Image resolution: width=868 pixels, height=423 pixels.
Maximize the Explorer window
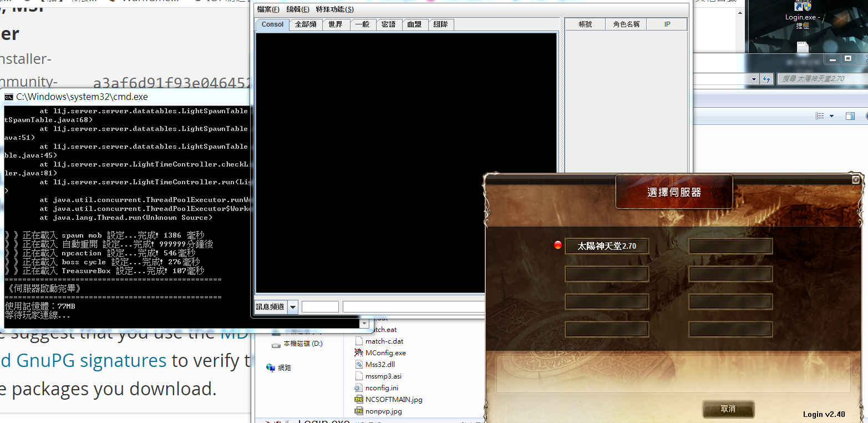(x=847, y=59)
